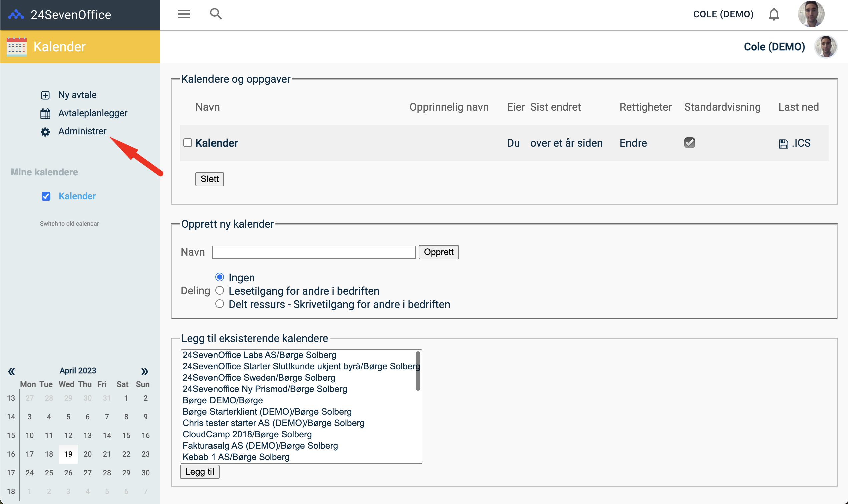Click the Administrer gear icon

coord(45,132)
